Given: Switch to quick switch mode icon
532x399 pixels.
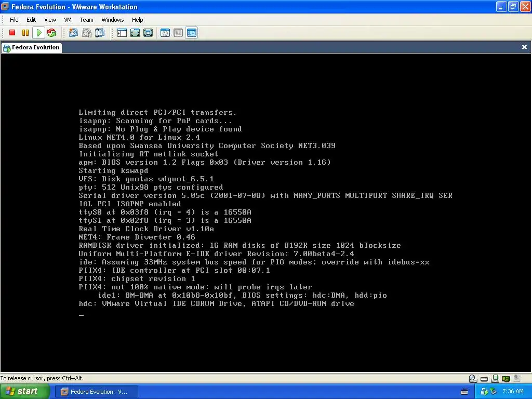Looking at the screenshot, I should coord(135,33).
